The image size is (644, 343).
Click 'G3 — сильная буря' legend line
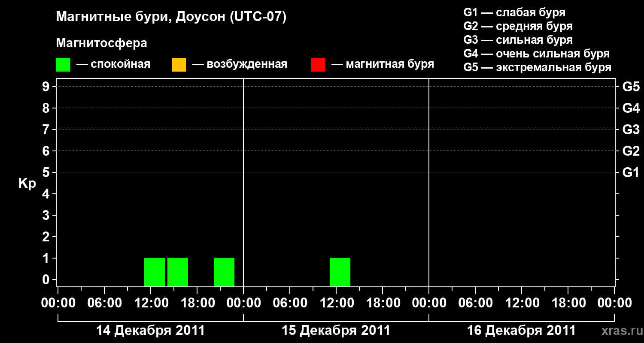tap(518, 40)
